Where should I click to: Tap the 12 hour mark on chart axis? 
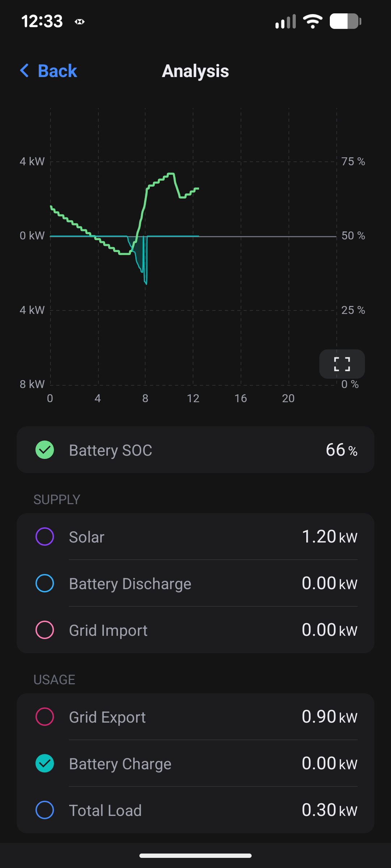pyautogui.click(x=193, y=398)
